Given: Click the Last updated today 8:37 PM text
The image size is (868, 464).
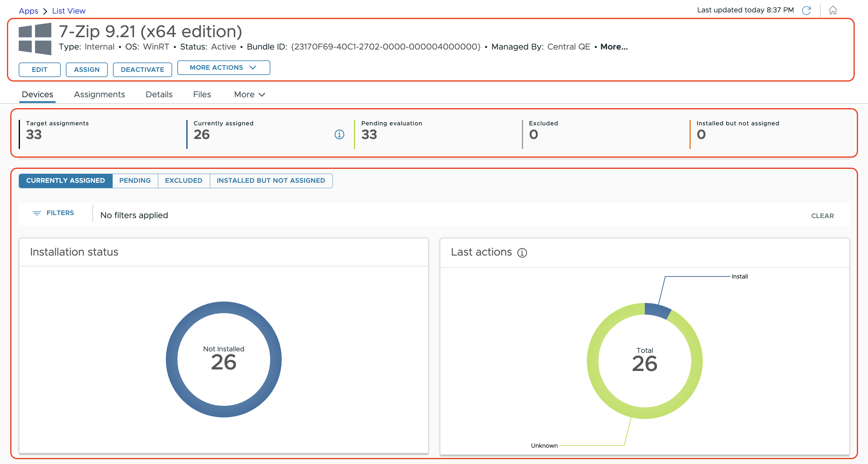Looking at the screenshot, I should 745,10.
